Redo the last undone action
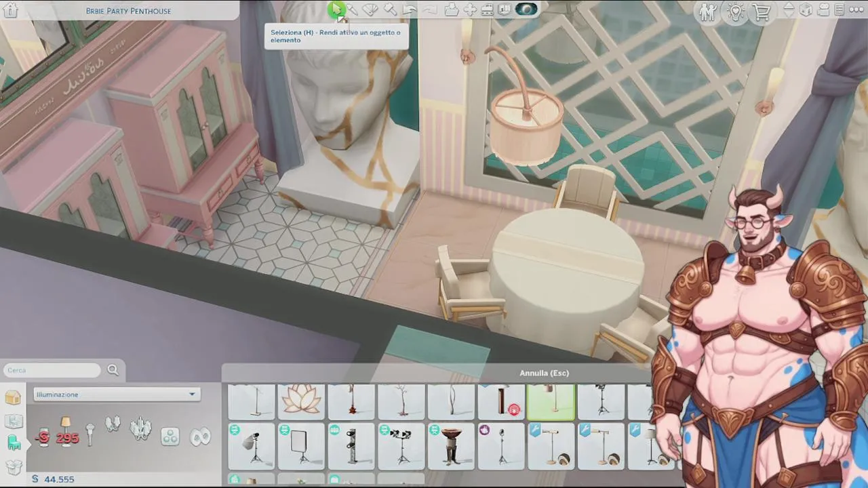This screenshot has height=488, width=868. click(429, 9)
